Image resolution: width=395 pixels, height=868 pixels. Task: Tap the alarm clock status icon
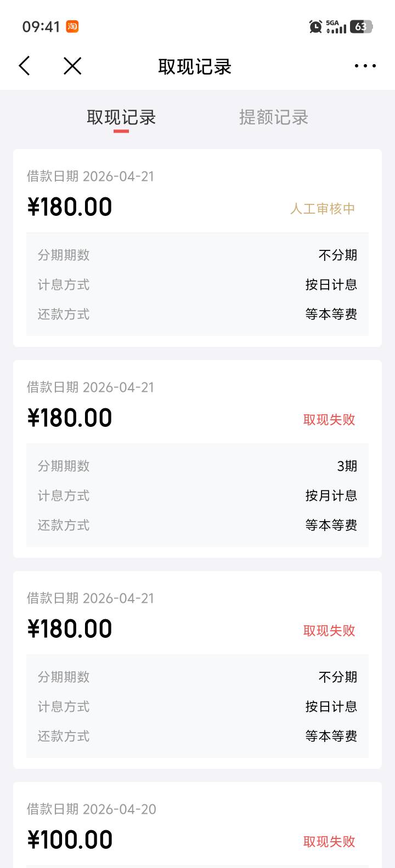(x=315, y=26)
